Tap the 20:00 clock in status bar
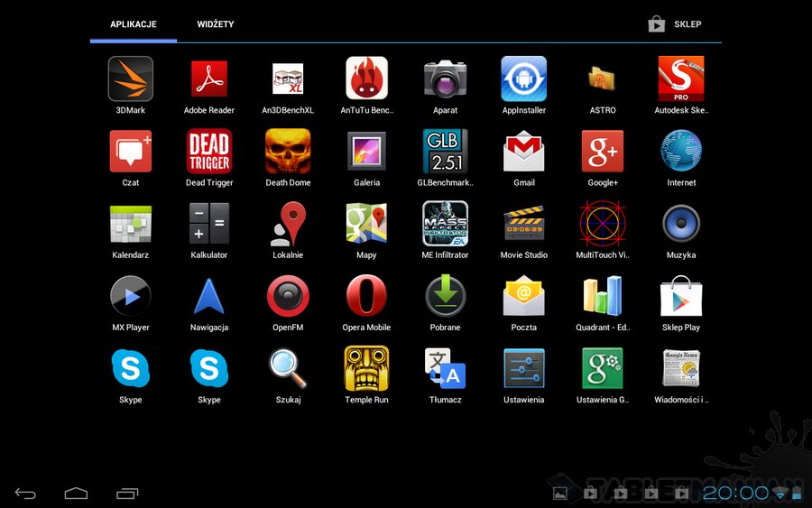This screenshot has width=812, height=508. coord(735,493)
